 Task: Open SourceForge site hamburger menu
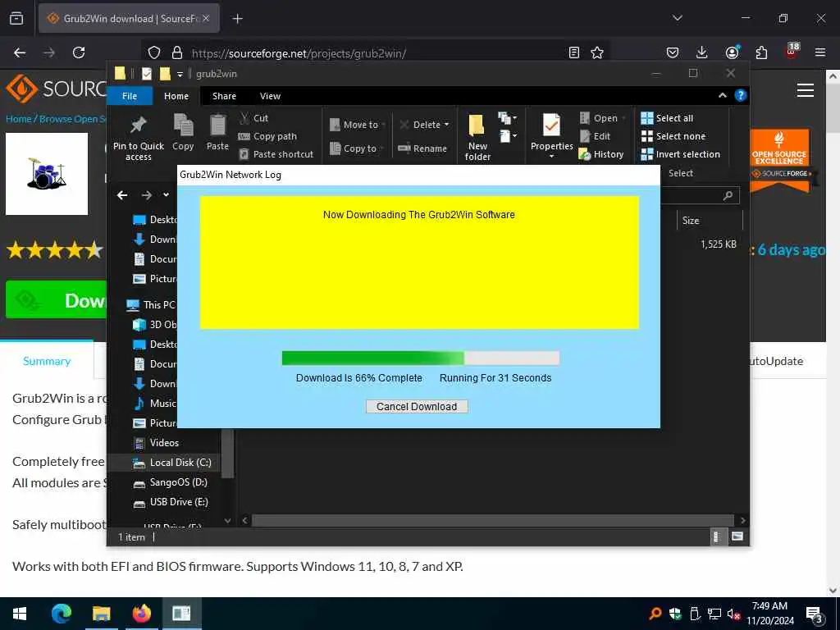click(x=806, y=90)
